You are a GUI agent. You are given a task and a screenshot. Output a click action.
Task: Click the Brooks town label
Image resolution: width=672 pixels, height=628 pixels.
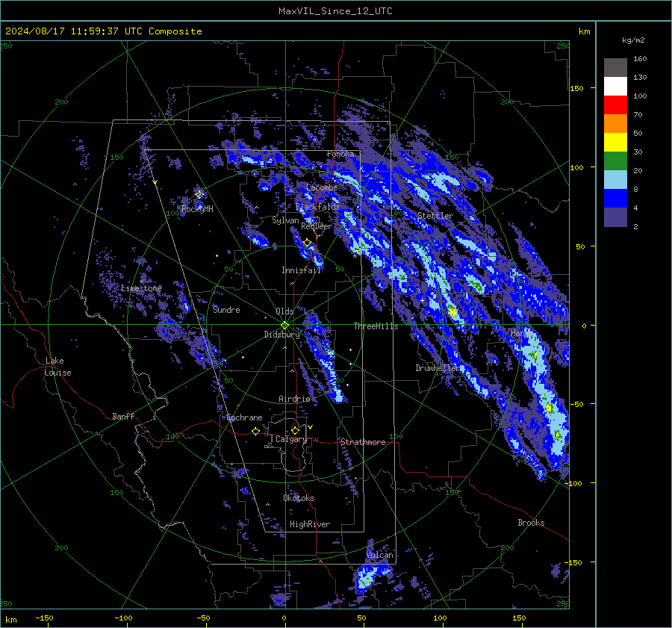coord(531,523)
